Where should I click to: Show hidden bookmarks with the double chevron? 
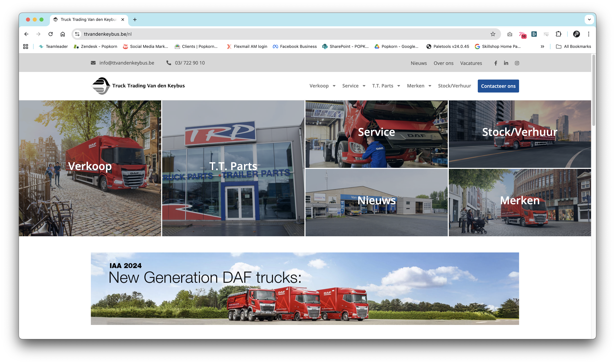click(x=542, y=46)
